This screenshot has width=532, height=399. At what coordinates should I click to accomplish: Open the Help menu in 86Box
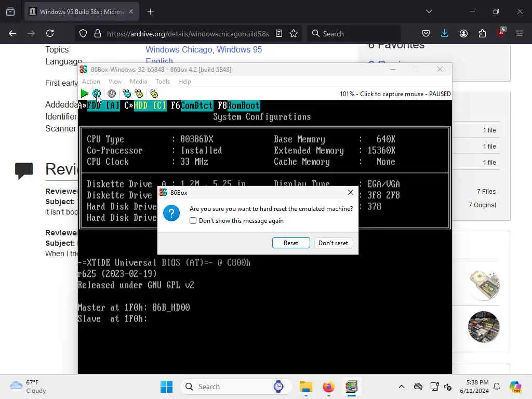click(184, 82)
